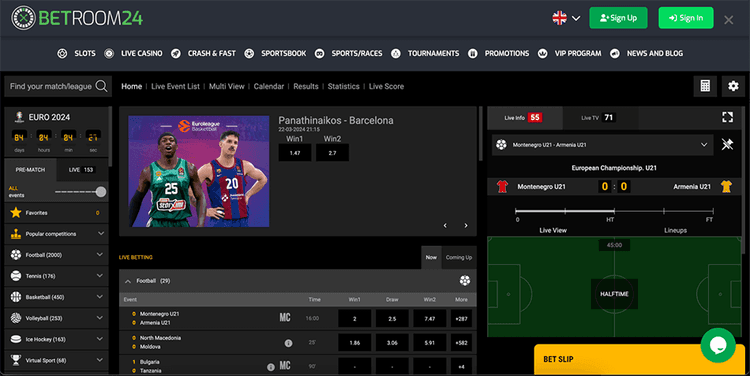Click the Volleyball icon in sidebar
Viewport: 750px width, 376px height.
click(x=16, y=318)
